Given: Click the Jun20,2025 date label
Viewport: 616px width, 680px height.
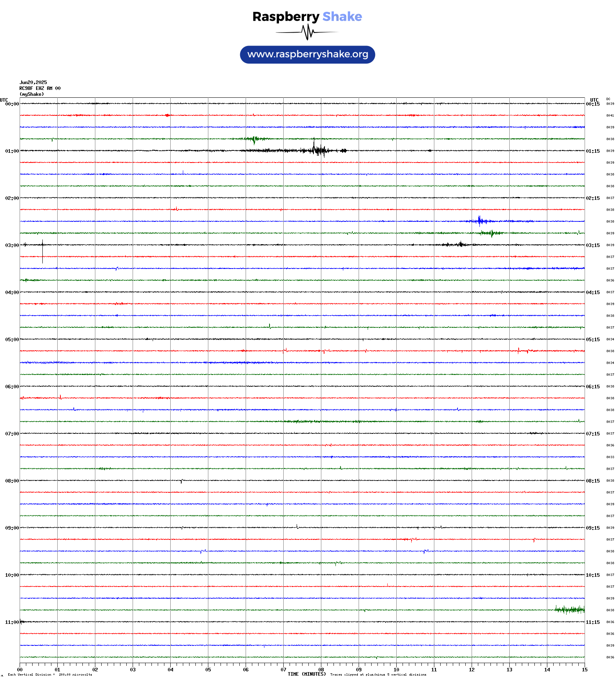Looking at the screenshot, I should 33,82.
